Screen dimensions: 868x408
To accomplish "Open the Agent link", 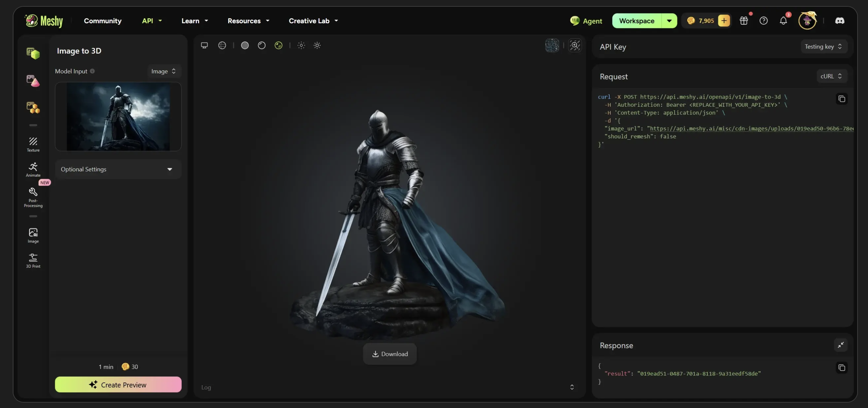I will tap(586, 21).
